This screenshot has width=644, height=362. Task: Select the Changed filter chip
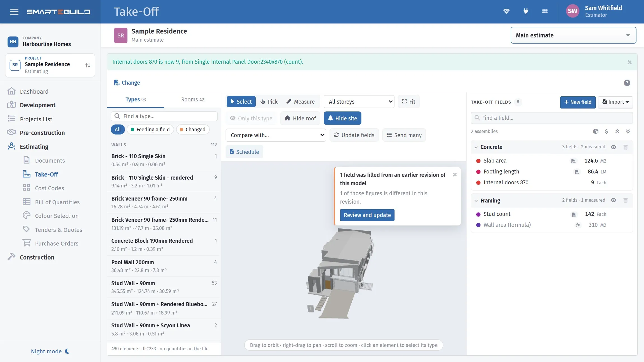[193, 130]
